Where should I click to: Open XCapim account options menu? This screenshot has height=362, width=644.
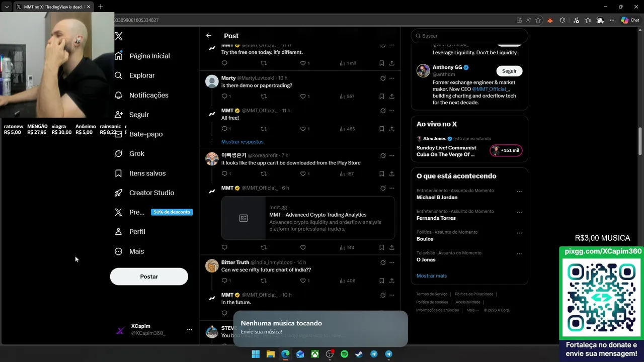[x=189, y=330]
